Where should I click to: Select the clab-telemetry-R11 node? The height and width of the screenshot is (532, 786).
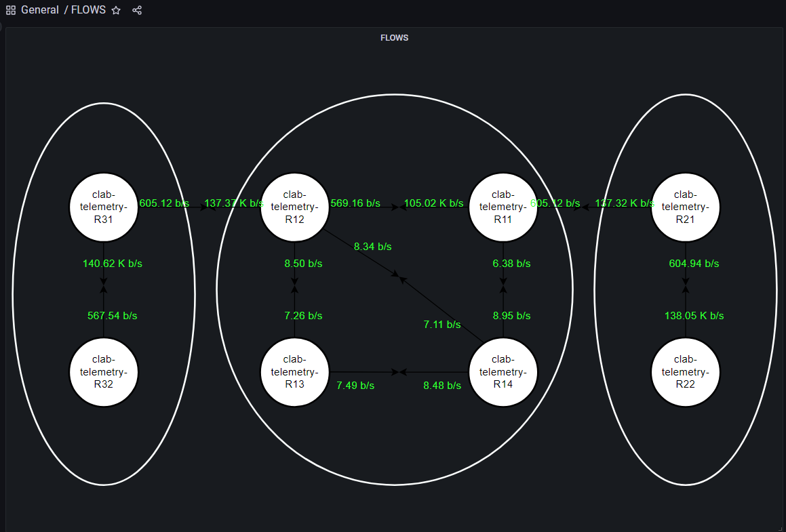point(503,207)
